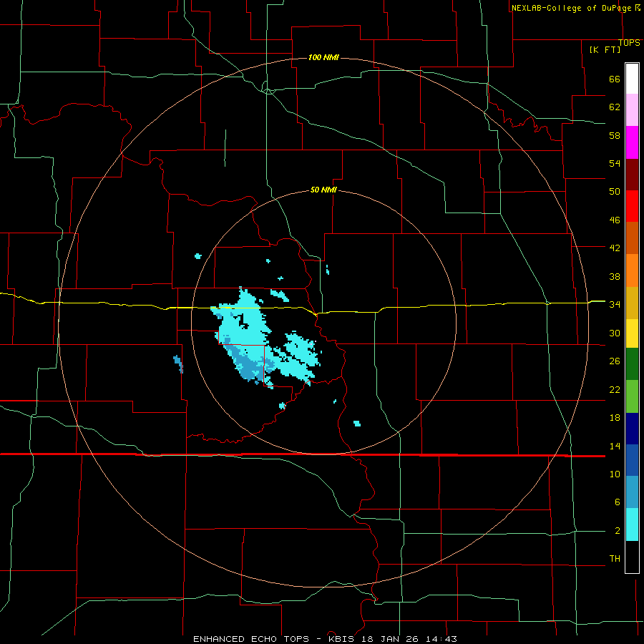This screenshot has width=644, height=644.
Task: Click the navy legend swatch above 14
Action: point(632,429)
